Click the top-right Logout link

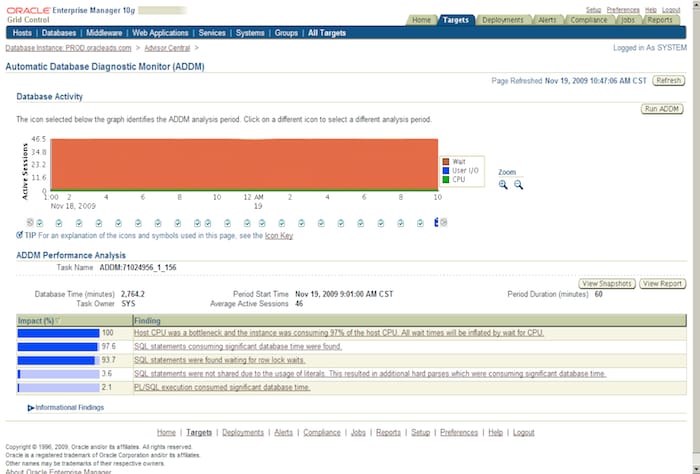click(x=671, y=10)
